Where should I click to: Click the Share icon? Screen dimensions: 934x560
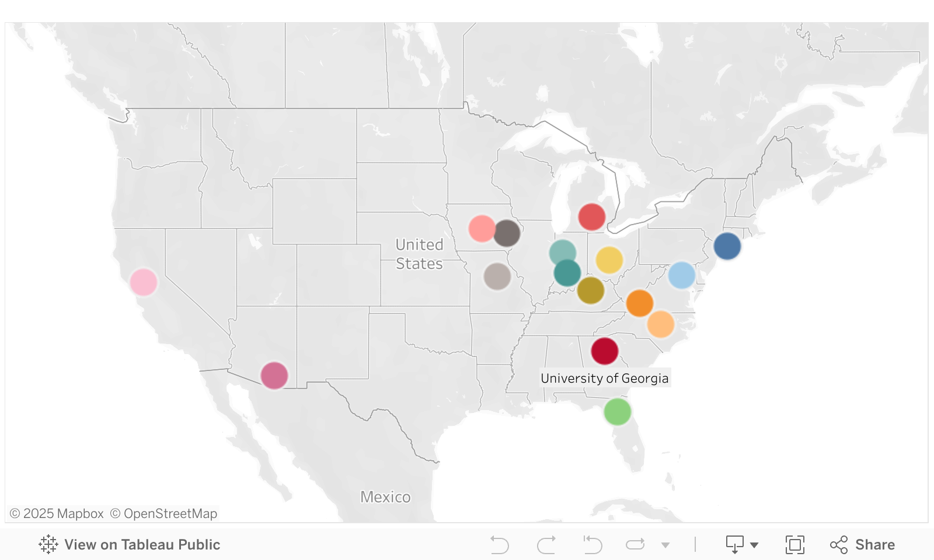point(839,544)
